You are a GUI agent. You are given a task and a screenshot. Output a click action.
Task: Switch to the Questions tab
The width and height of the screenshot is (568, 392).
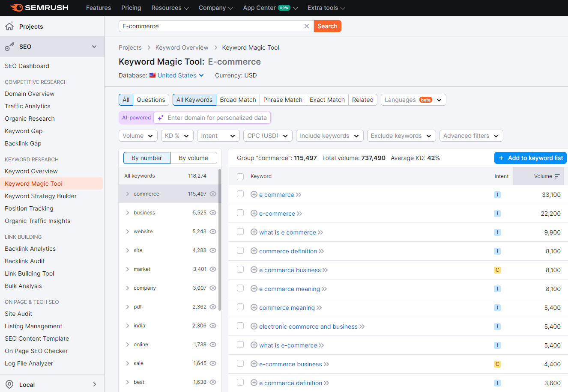point(151,100)
